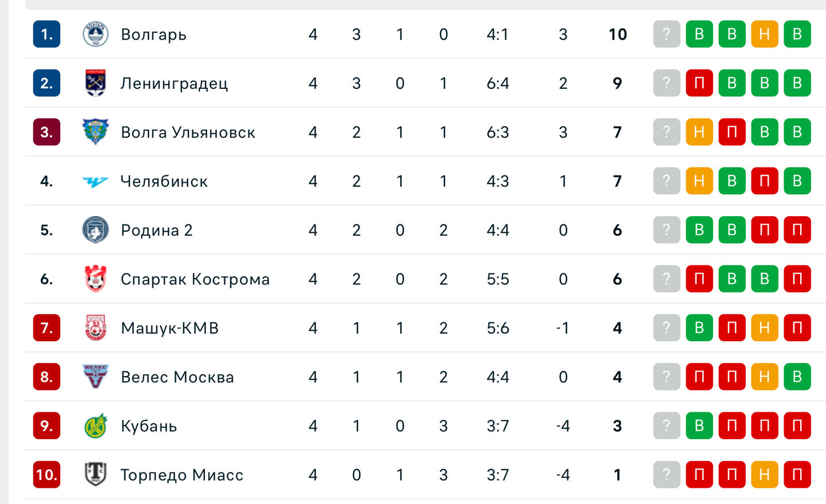Open the ? upcoming match badge for Родина 2

point(666,230)
